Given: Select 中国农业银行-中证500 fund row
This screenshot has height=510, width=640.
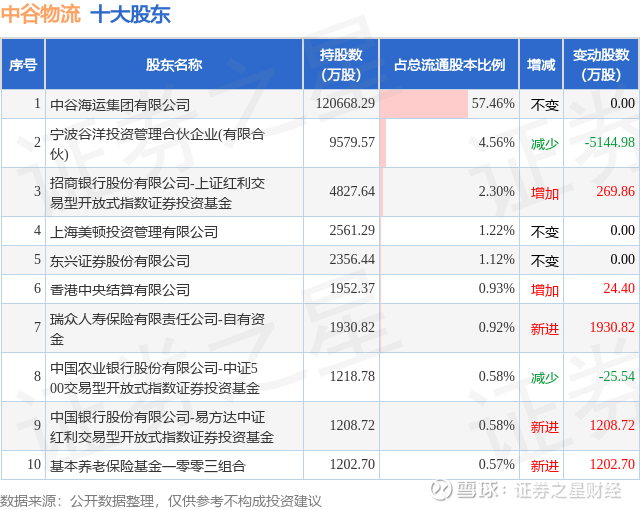Looking at the screenshot, I should click(155, 378).
